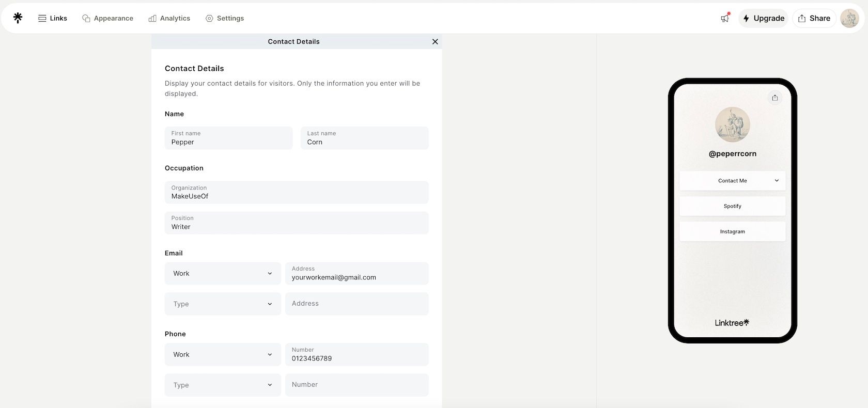The image size is (868, 408).
Task: Click the Share button
Action: 814,18
